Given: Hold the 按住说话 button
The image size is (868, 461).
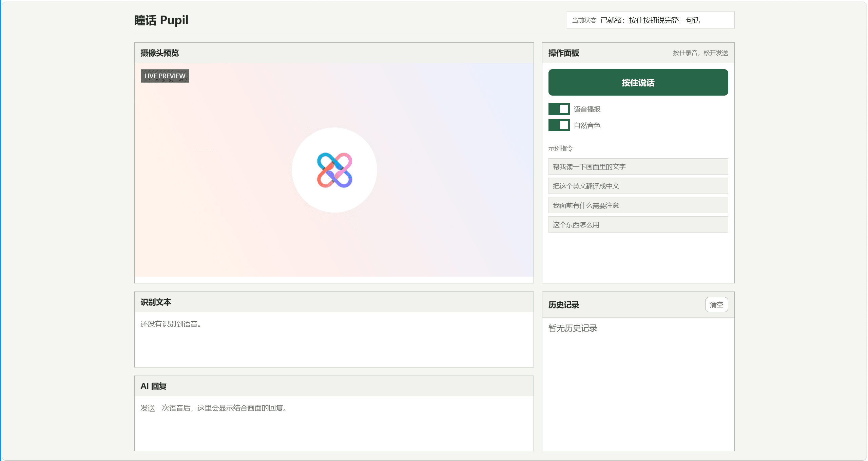Looking at the screenshot, I should (638, 82).
